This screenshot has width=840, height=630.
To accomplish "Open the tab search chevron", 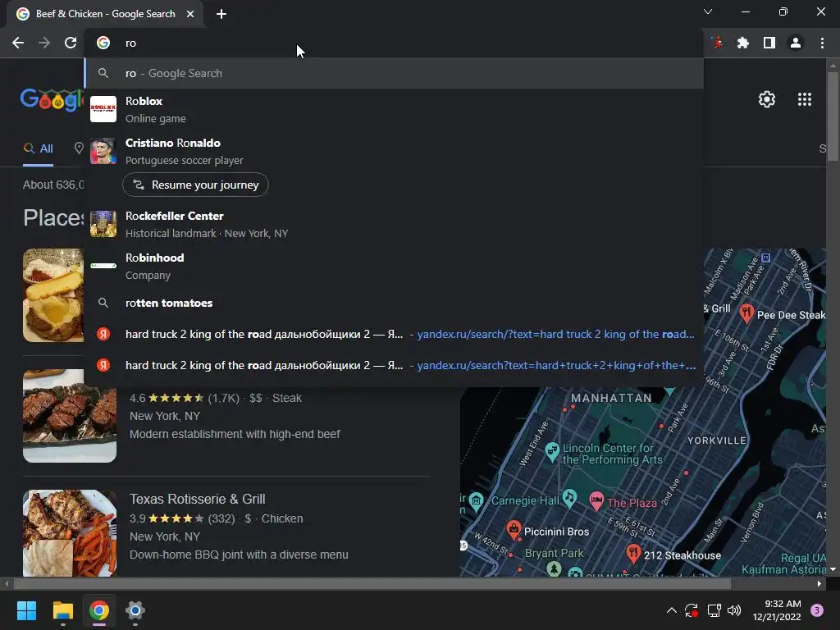I will tap(708, 11).
